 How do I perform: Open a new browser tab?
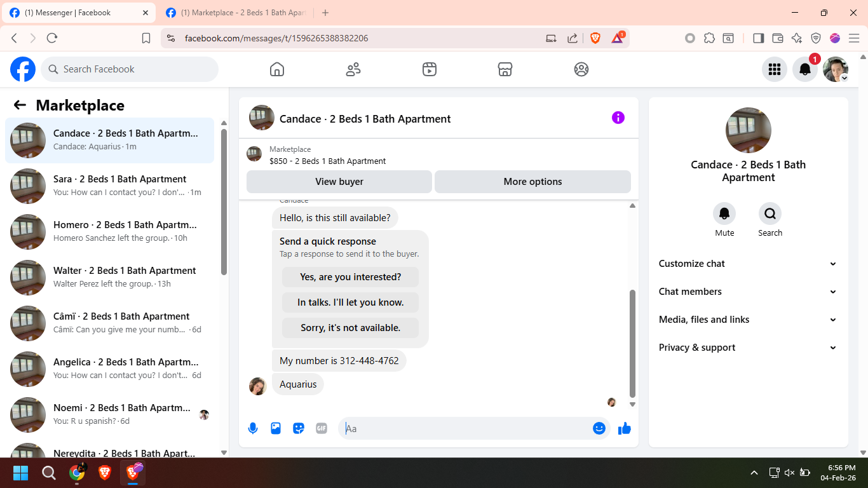coord(325,13)
